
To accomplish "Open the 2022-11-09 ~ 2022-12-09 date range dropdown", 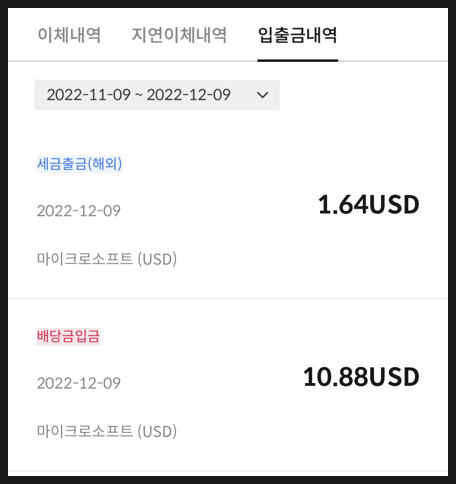I will pyautogui.click(x=157, y=95).
